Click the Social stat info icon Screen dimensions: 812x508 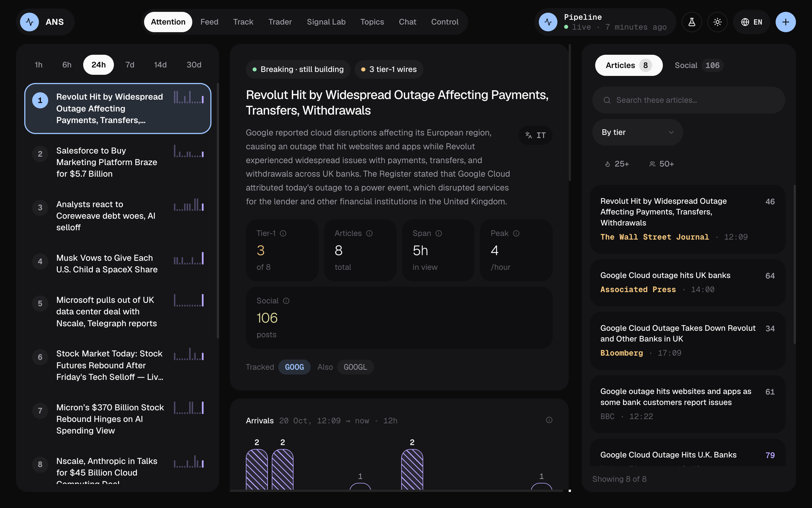coord(286,301)
